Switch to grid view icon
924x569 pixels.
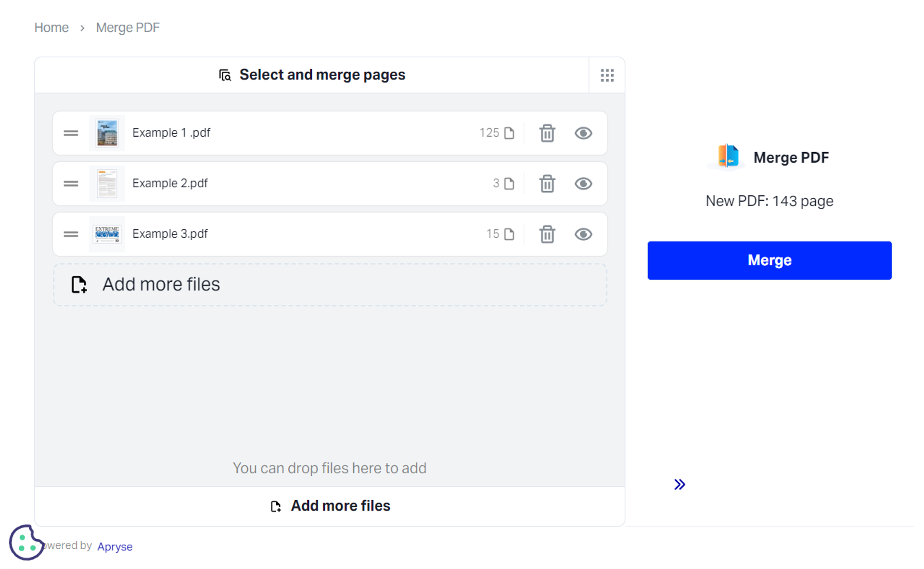click(x=607, y=75)
